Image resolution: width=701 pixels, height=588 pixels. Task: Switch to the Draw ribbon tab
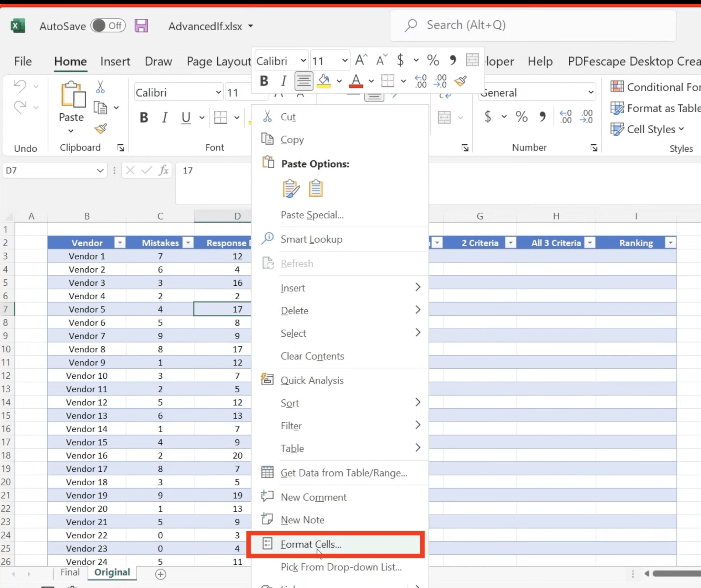click(158, 61)
